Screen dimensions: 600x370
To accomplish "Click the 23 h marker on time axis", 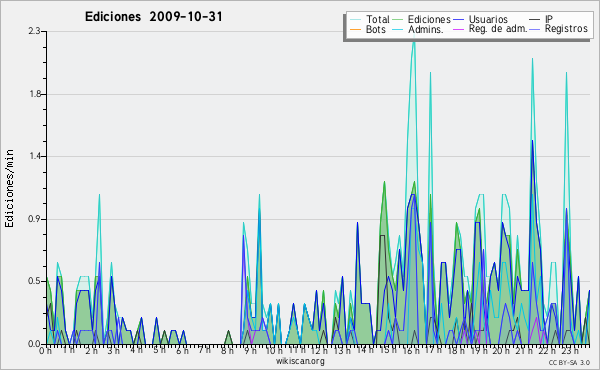I will (x=570, y=350).
